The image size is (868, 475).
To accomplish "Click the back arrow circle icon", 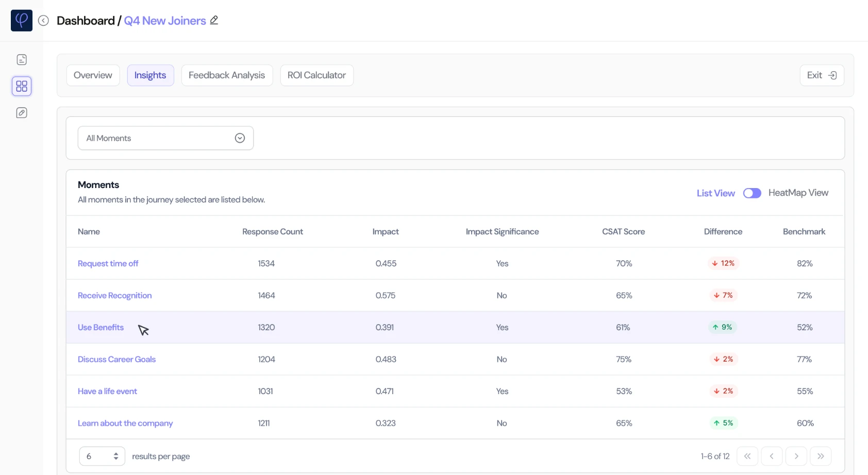I will (x=43, y=21).
